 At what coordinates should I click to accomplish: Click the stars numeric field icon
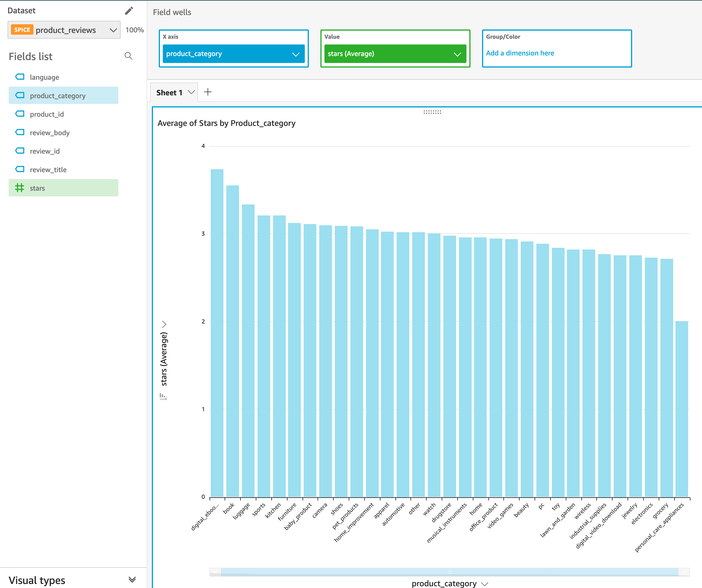point(20,188)
